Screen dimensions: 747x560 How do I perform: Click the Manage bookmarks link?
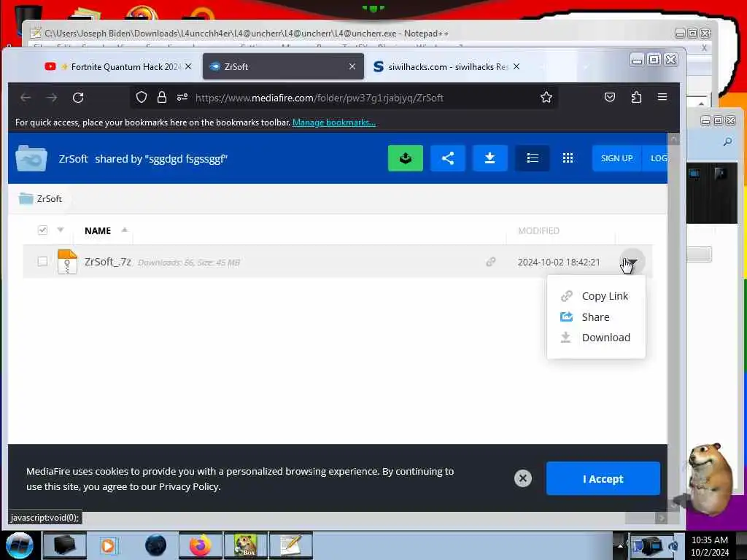(x=334, y=122)
